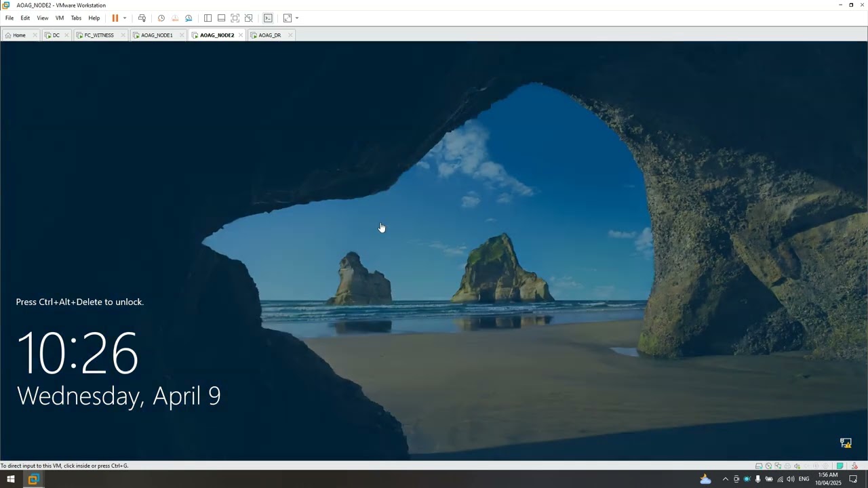Click the weather icon in taskbar

705,479
